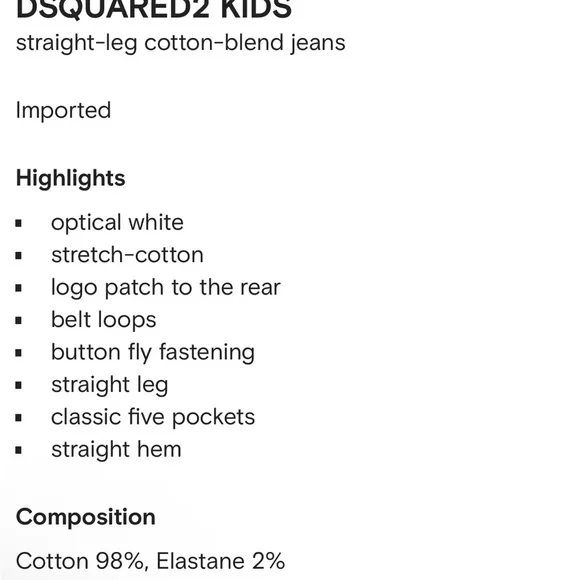
Task: Click bullet marker beside straight hem
Action: pos(18,450)
